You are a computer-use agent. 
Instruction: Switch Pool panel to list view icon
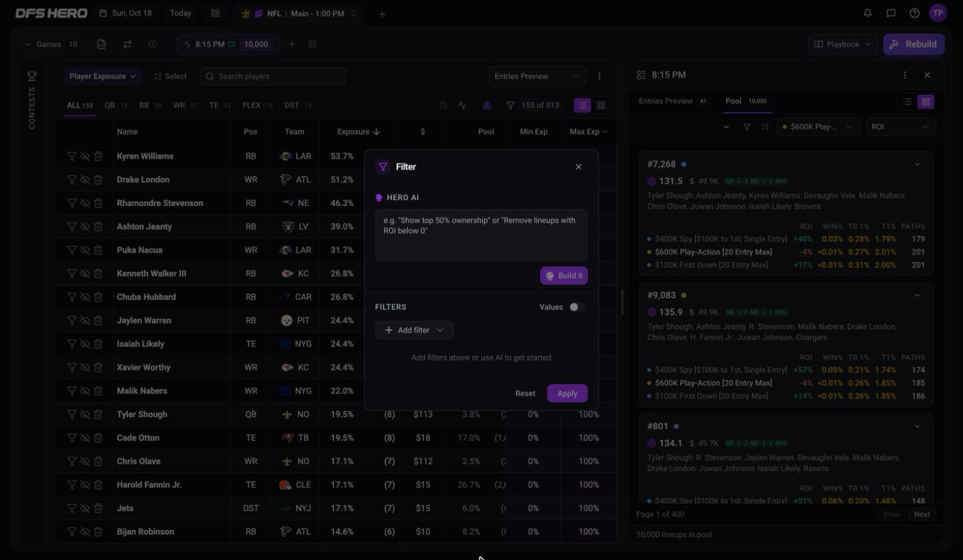[x=908, y=102]
